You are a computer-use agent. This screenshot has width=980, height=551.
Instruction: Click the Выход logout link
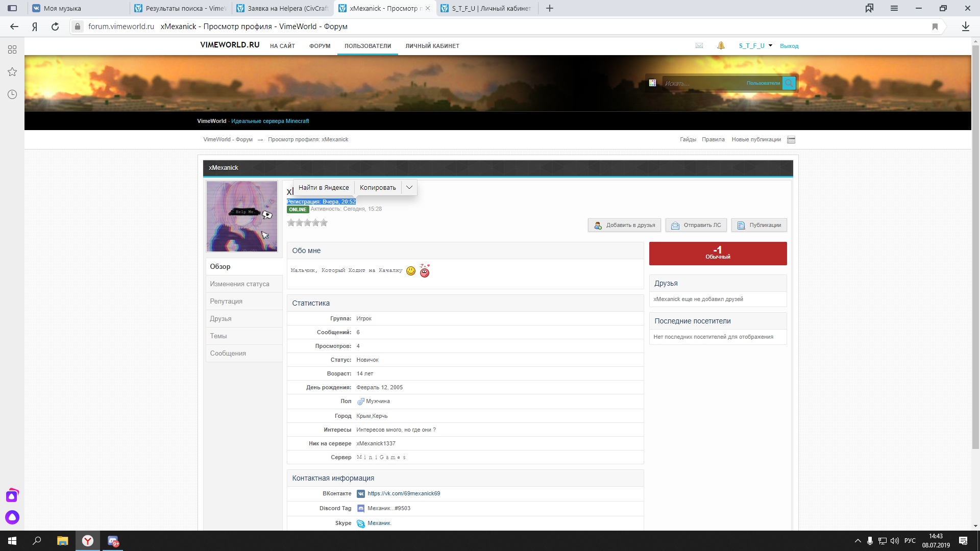click(789, 46)
